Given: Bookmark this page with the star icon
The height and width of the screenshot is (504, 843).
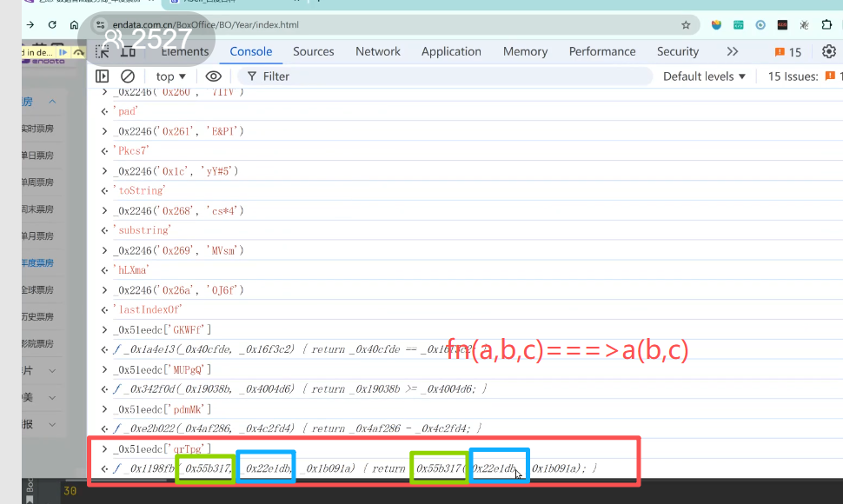Looking at the screenshot, I should coord(686,24).
